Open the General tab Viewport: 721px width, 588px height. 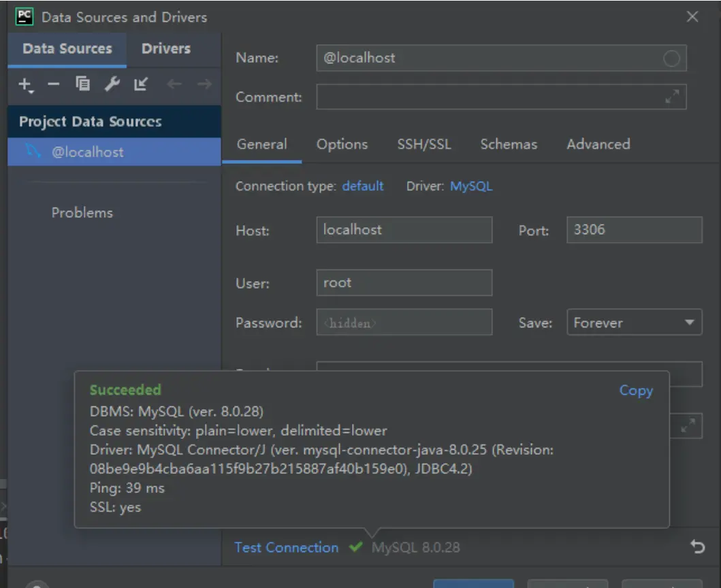(261, 144)
